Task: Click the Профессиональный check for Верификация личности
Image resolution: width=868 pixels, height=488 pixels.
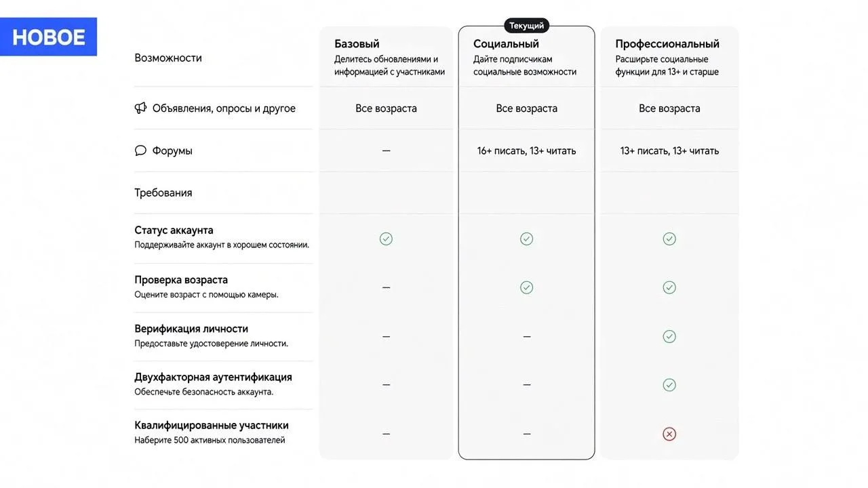Action: pyautogui.click(x=669, y=336)
